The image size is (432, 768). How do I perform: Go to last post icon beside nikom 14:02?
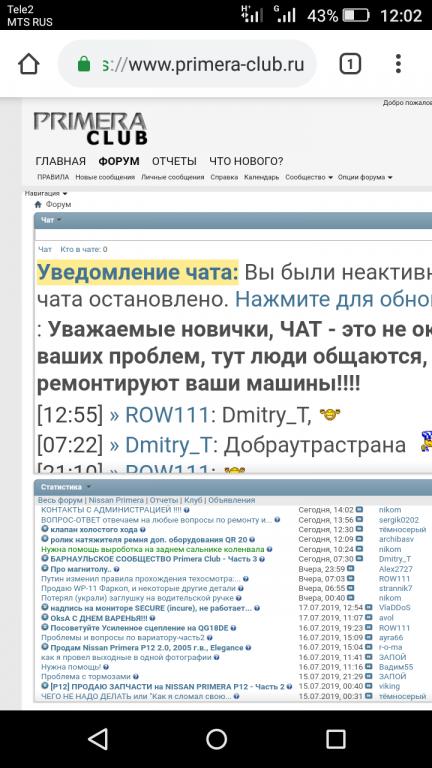tap(359, 510)
